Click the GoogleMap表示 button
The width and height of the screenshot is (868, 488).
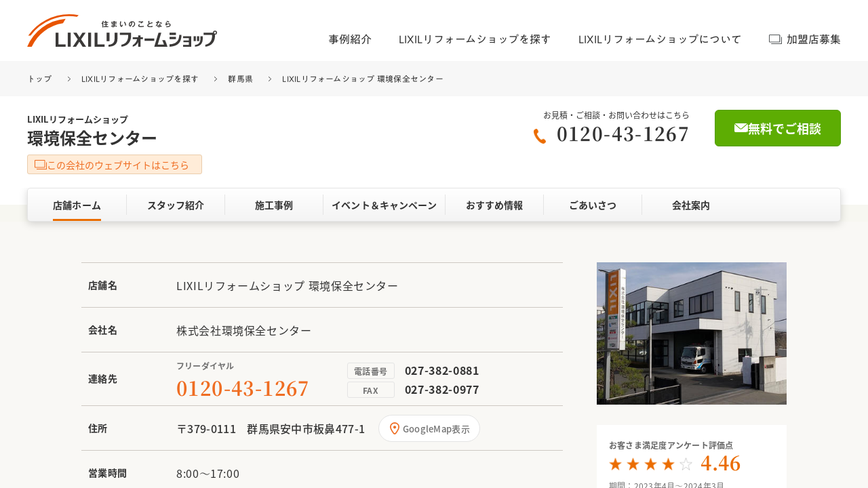pos(429,428)
